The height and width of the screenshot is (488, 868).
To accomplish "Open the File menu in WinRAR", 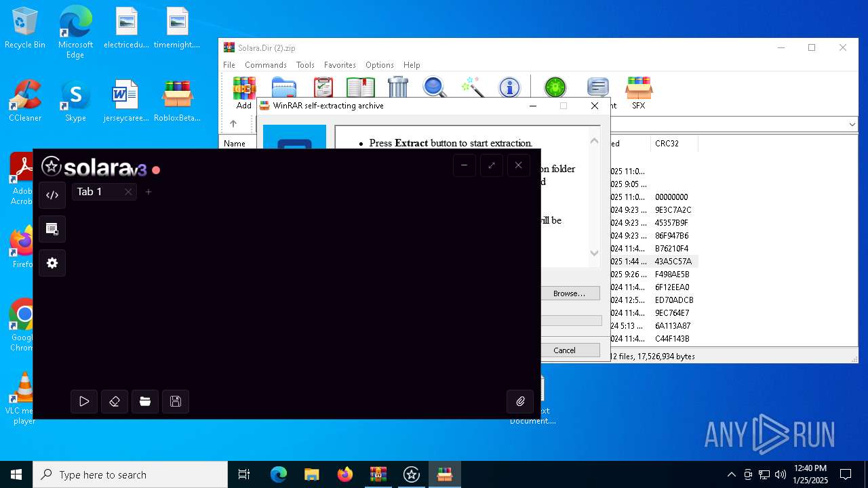I will click(x=229, y=65).
